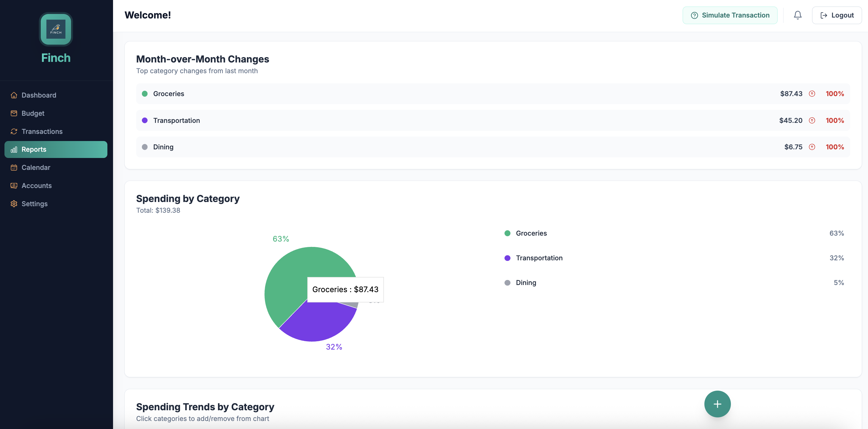Open the Calendar icon in sidebar

point(14,167)
